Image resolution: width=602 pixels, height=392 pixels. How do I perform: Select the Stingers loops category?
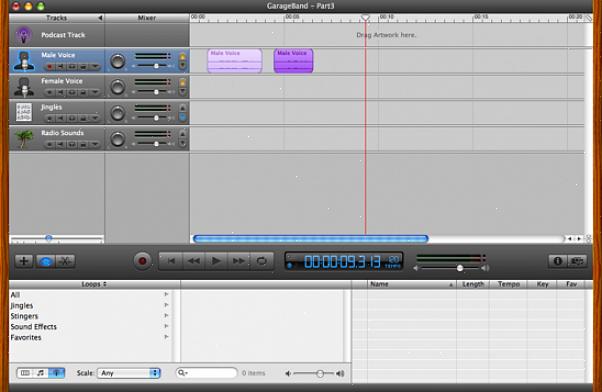(x=90, y=316)
